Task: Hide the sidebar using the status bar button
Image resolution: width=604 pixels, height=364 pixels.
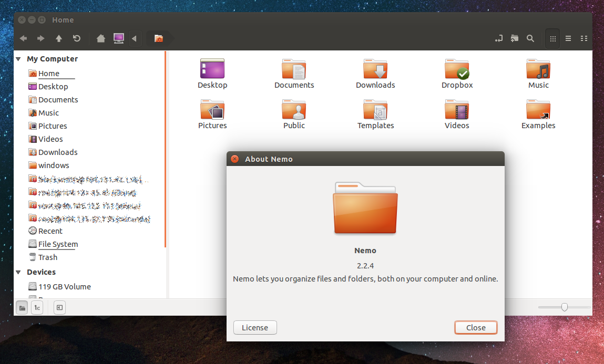Action: point(59,307)
